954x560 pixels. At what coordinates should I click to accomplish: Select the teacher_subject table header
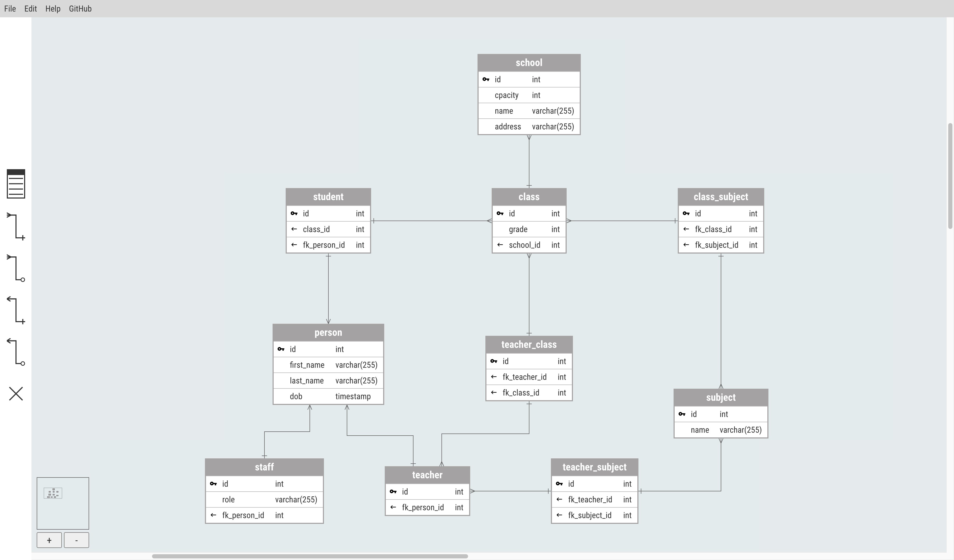(x=594, y=467)
